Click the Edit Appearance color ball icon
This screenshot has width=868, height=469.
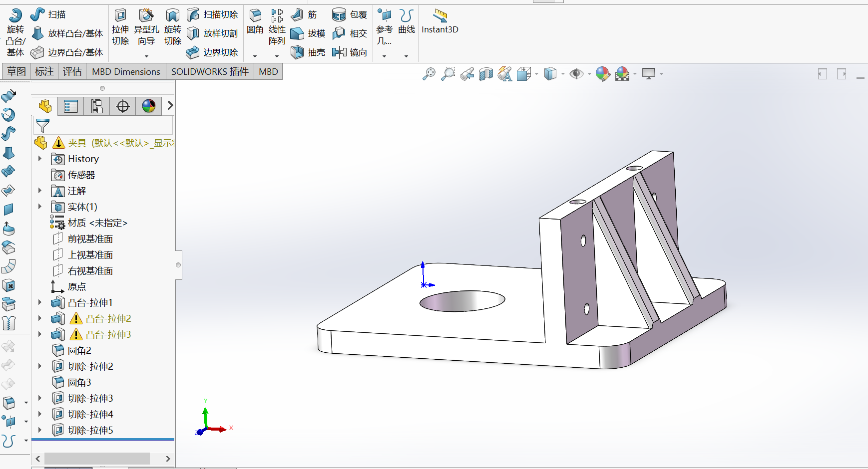coord(603,74)
